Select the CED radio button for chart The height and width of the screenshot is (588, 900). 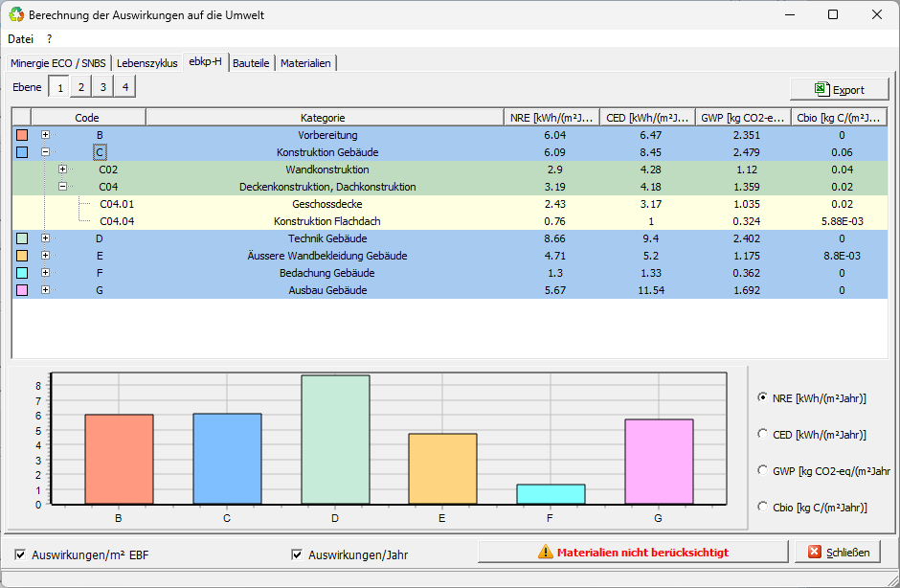pyautogui.click(x=762, y=434)
